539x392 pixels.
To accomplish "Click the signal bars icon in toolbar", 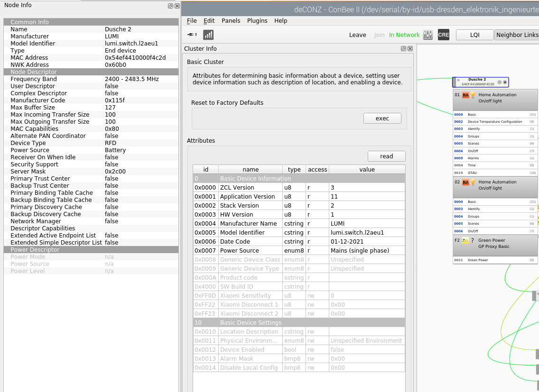I will [208, 35].
